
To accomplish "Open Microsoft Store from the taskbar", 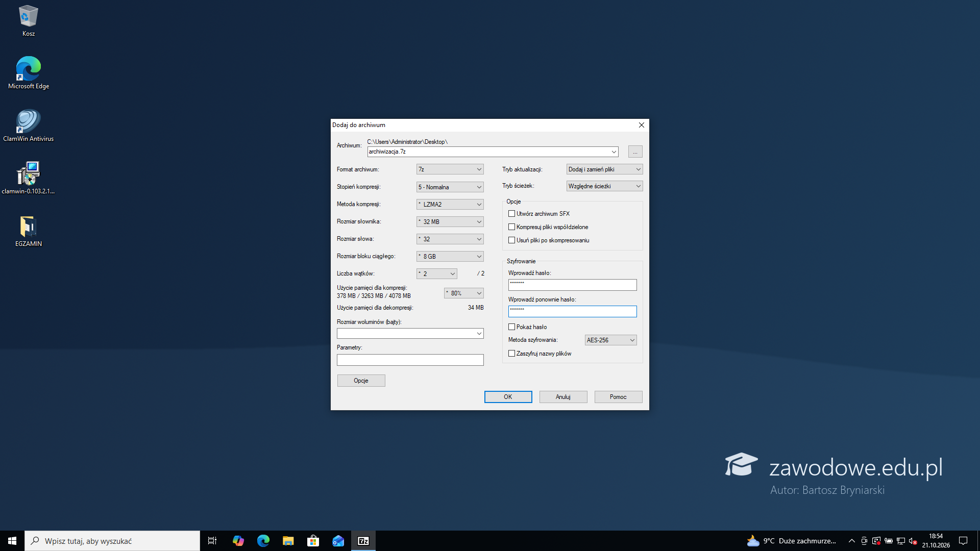I will 313,541.
